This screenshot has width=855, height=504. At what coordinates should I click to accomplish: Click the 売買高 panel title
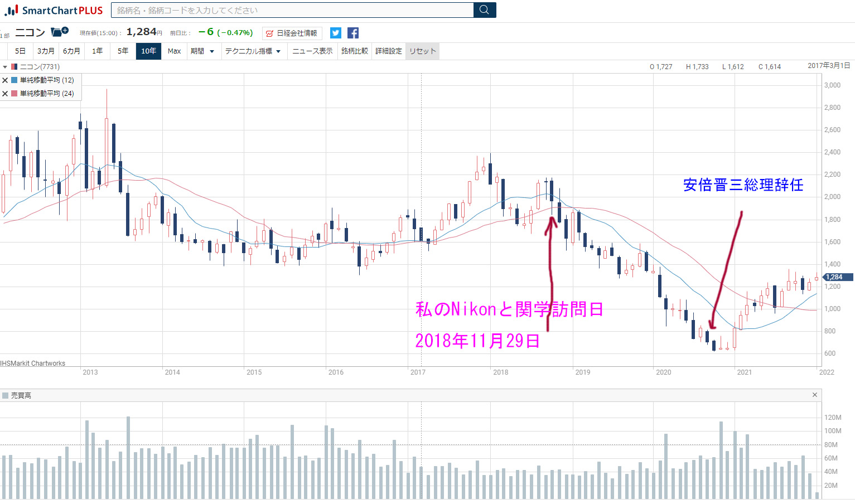(21, 395)
